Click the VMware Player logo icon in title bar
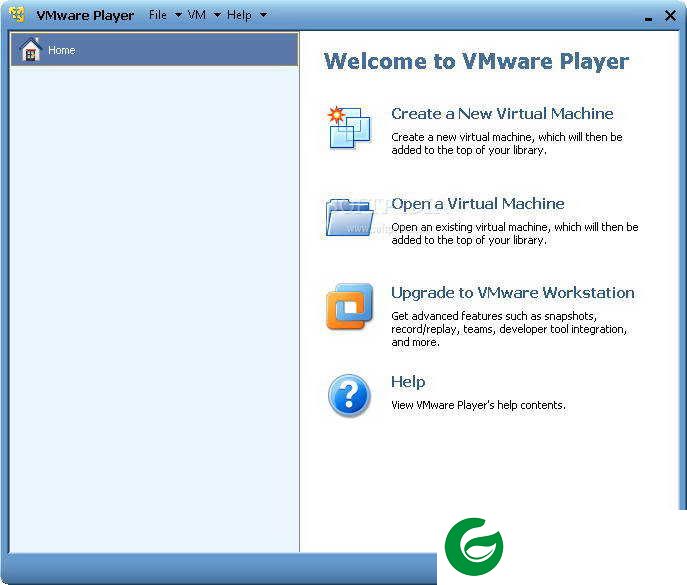This screenshot has height=585, width=687. pos(17,14)
